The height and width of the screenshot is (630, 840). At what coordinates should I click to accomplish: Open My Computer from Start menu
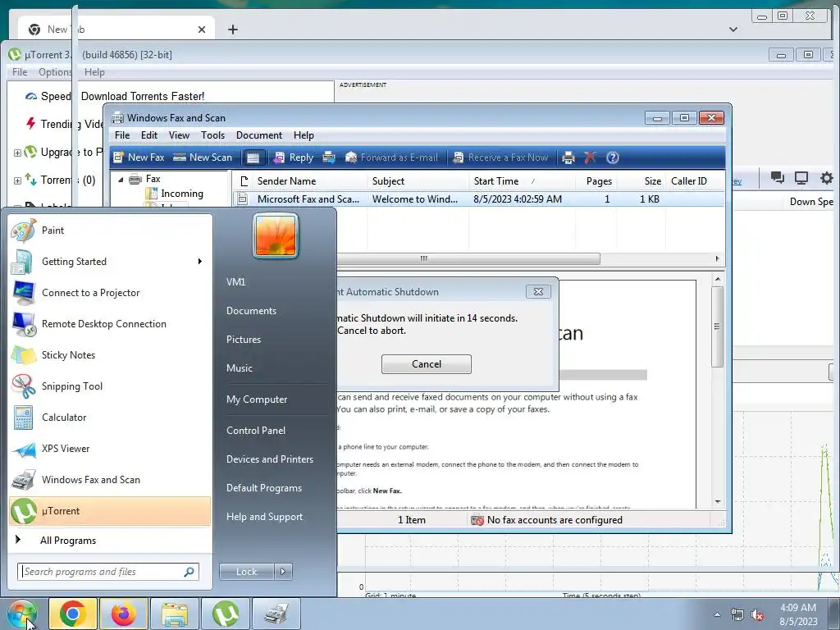(257, 399)
